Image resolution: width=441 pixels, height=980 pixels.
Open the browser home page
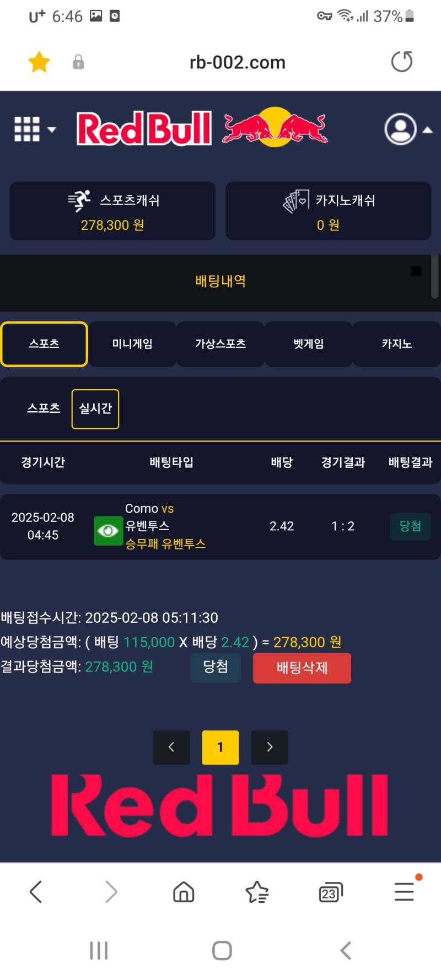184,891
